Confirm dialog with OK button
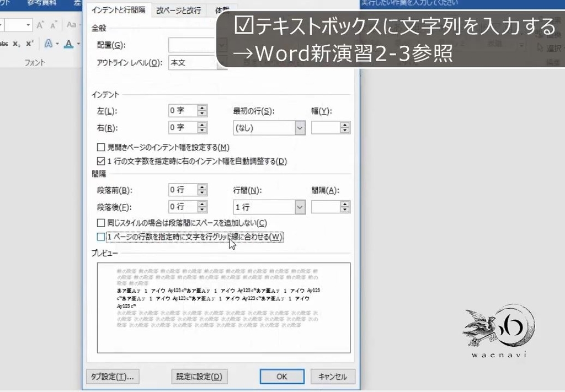 [x=282, y=377]
